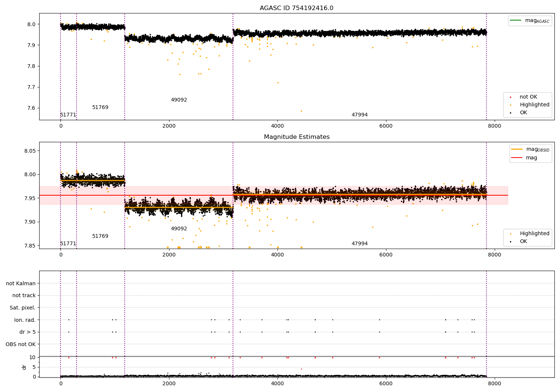Click the 10 tick label on dr axis
This screenshot has height=392, width=560.
click(32, 357)
